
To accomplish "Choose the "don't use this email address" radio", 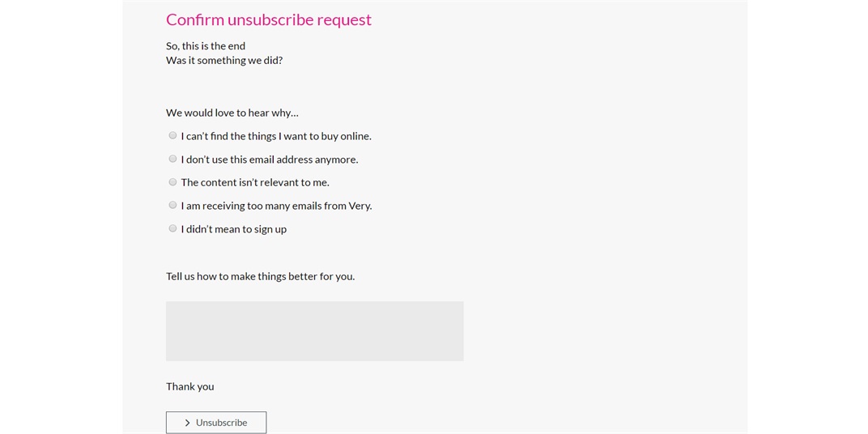I will click(172, 159).
